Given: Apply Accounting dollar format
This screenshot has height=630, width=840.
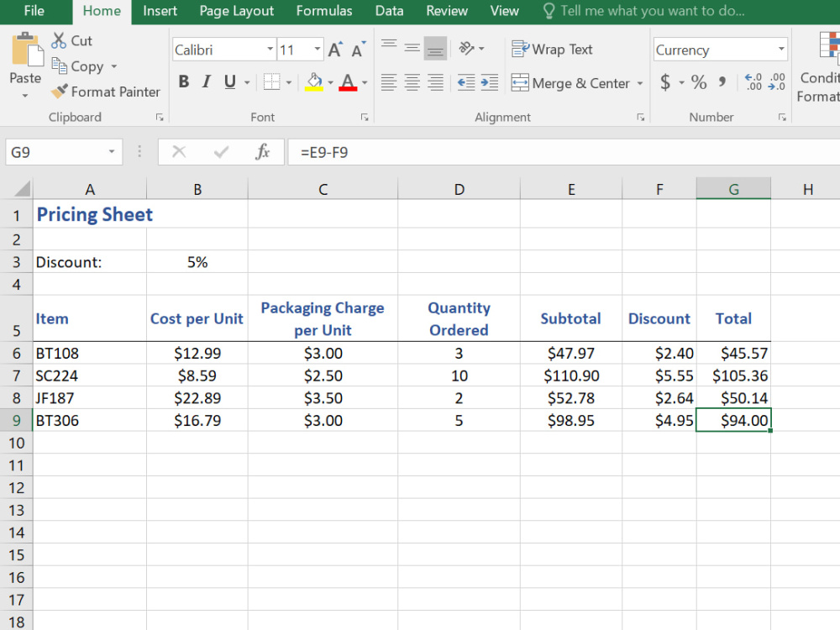Looking at the screenshot, I should pyautogui.click(x=665, y=82).
